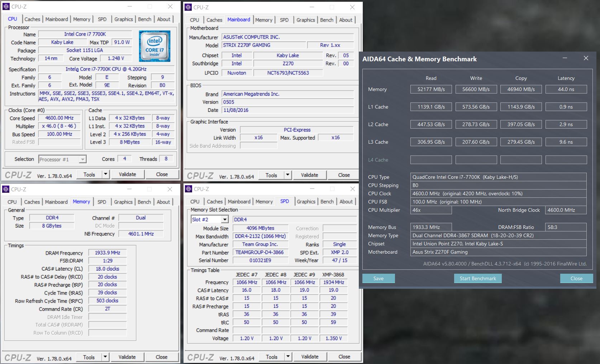
Task: Click the Tools button in the CPU window
Action: pyautogui.click(x=89, y=174)
